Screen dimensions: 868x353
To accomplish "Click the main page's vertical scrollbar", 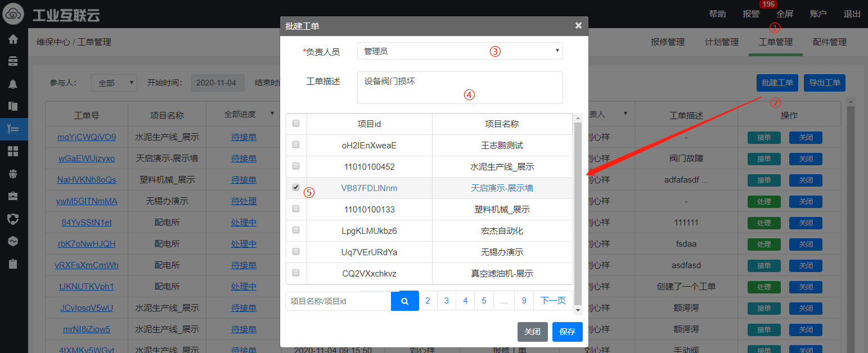I will [x=851, y=225].
